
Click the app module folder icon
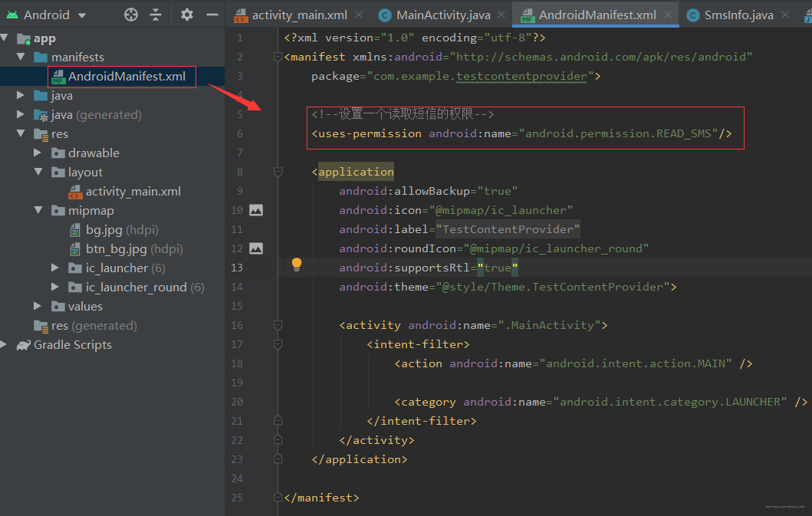(x=24, y=39)
